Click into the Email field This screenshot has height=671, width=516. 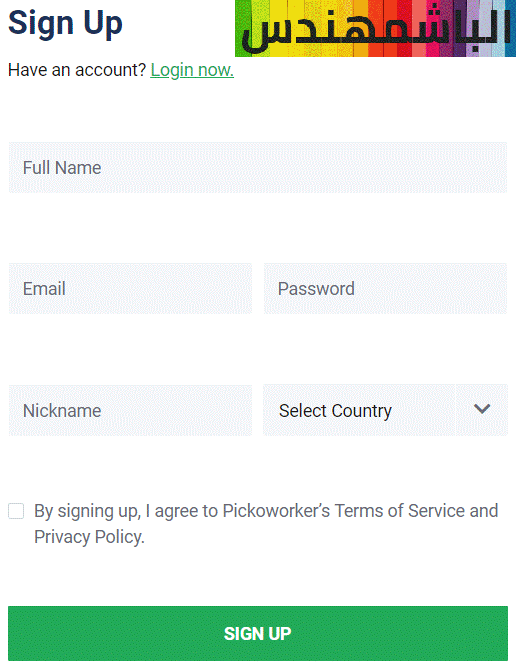tap(130, 288)
